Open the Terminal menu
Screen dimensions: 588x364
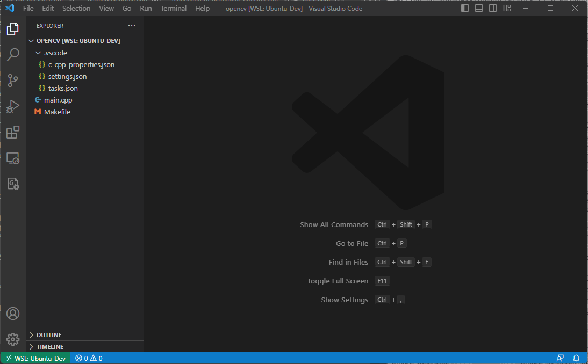[173, 8]
